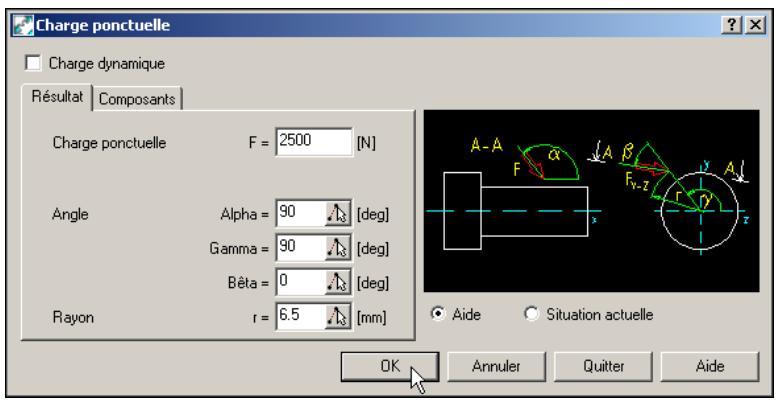Click the 'Rayon' label
This screenshot has height=401, width=776.
click(x=73, y=317)
